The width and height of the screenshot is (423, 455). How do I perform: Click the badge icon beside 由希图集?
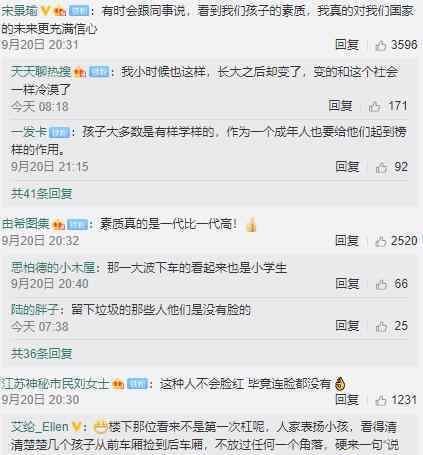click(58, 225)
